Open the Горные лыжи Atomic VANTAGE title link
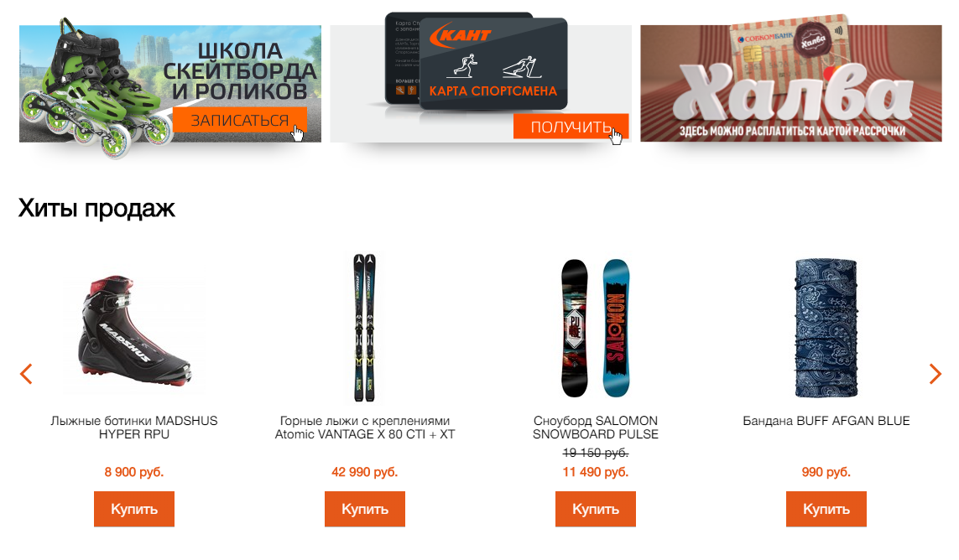Screen dimensions: 959x560 click(x=364, y=428)
